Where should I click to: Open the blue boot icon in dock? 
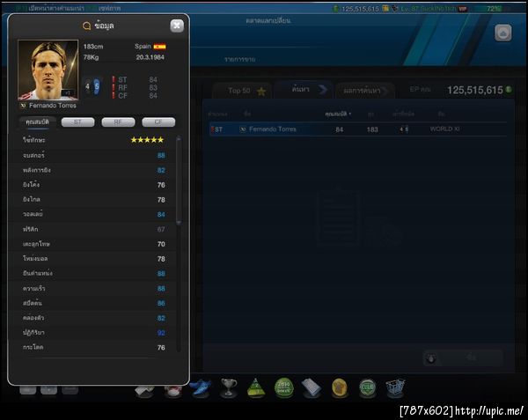click(201, 388)
